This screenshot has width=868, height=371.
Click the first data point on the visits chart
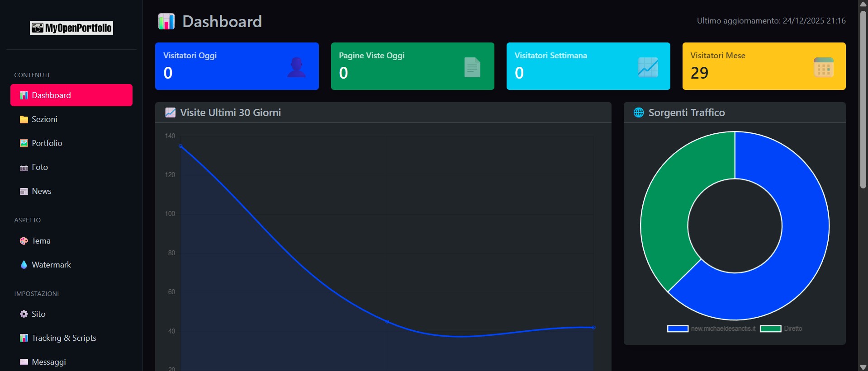tap(180, 146)
